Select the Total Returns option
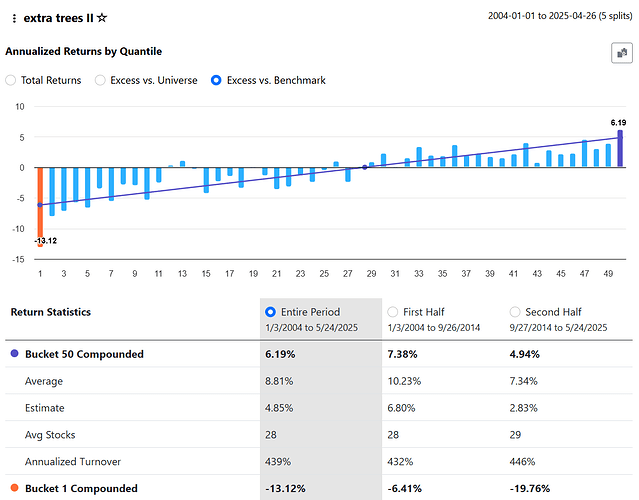The width and height of the screenshot is (639, 500). tap(11, 80)
